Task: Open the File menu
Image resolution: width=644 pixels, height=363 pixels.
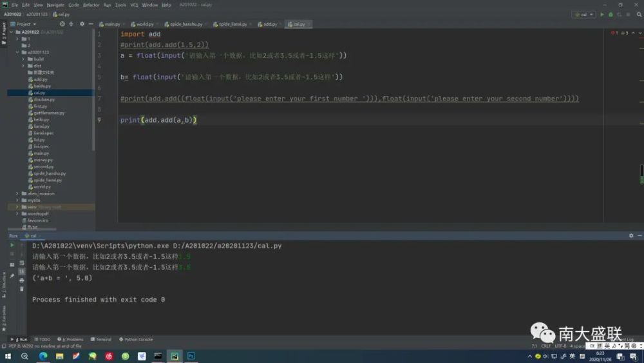Action: pyautogui.click(x=15, y=5)
